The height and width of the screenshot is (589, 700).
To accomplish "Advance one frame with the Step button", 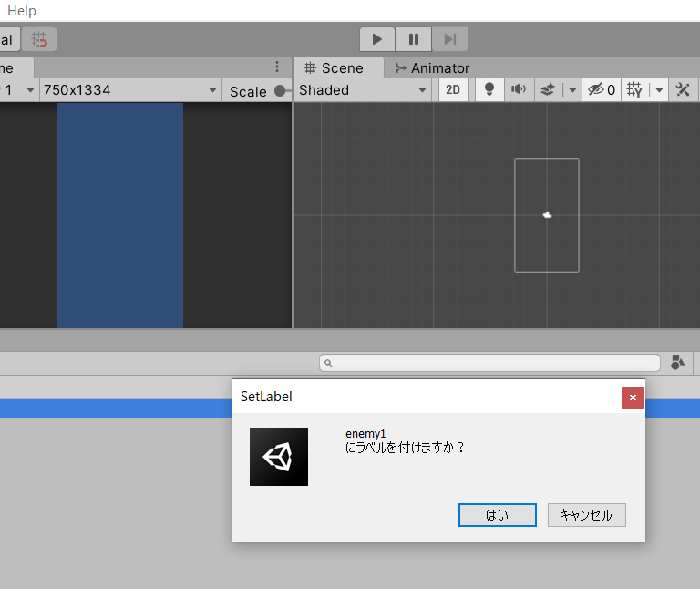I will click(x=450, y=39).
